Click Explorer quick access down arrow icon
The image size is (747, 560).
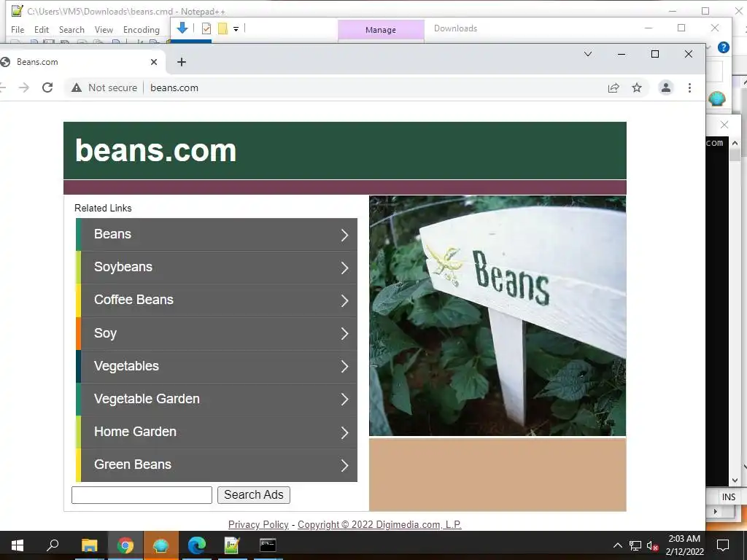pos(182,28)
